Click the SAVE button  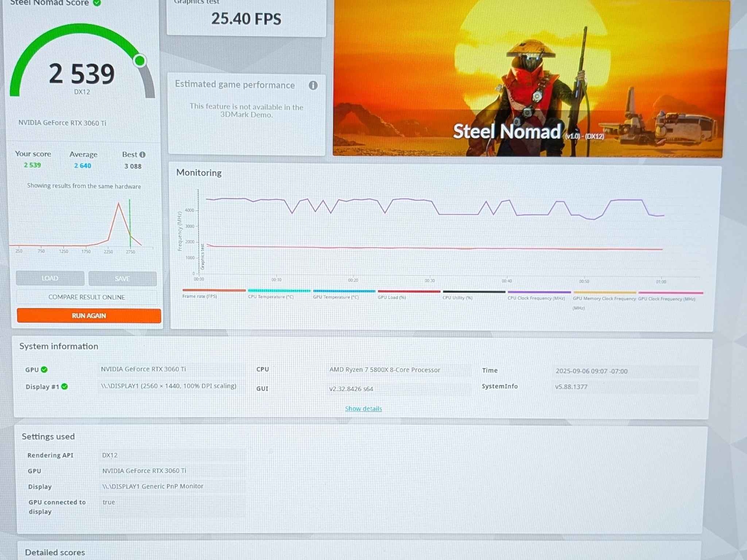123,279
